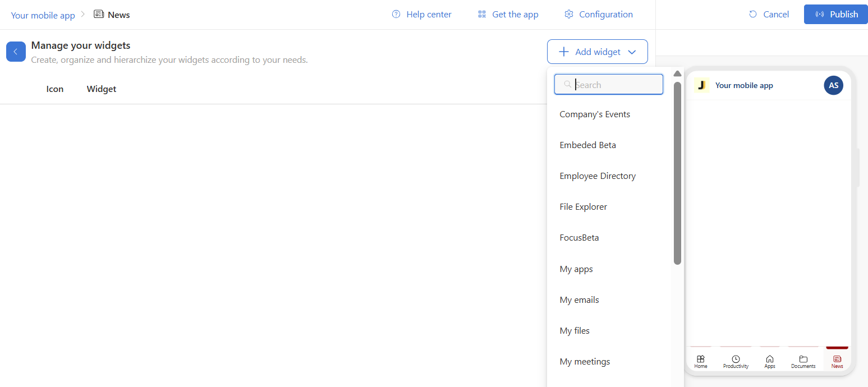Tap Documents folder icon in phone preview
The image size is (868, 387).
point(803,359)
